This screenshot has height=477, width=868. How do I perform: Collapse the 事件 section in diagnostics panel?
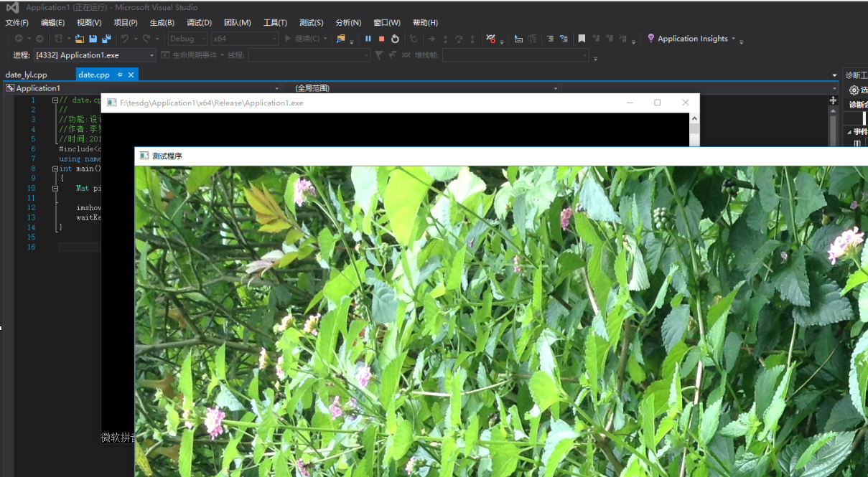(x=849, y=132)
